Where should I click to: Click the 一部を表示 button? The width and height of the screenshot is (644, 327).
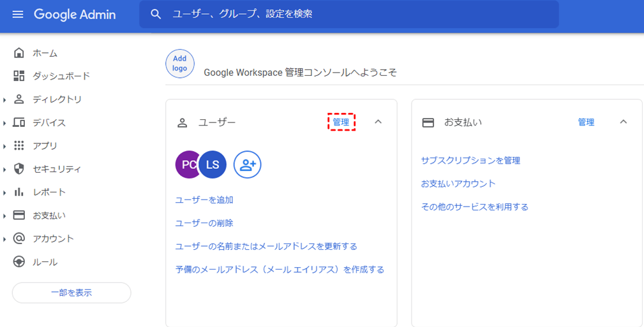pos(71,293)
